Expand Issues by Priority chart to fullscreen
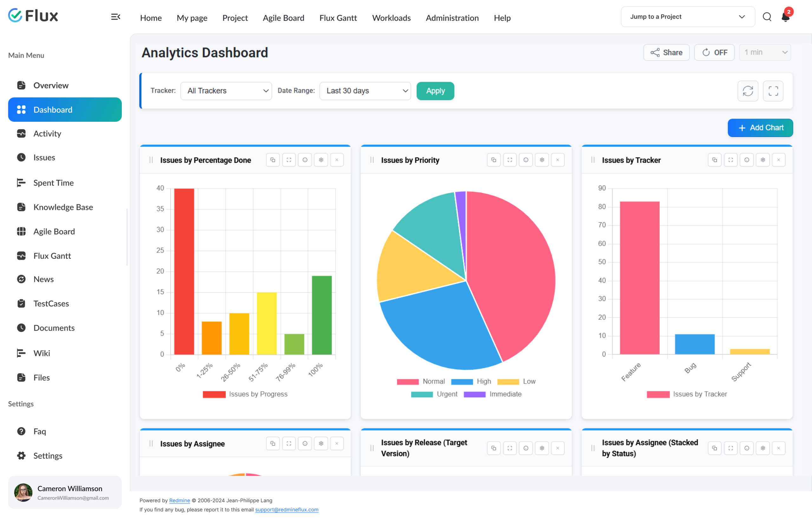 pyautogui.click(x=509, y=160)
